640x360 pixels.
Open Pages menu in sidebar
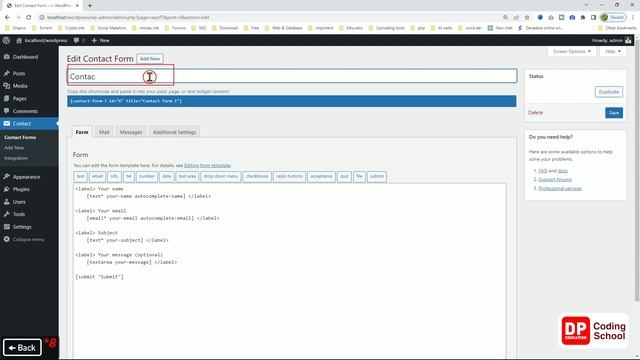click(20, 99)
